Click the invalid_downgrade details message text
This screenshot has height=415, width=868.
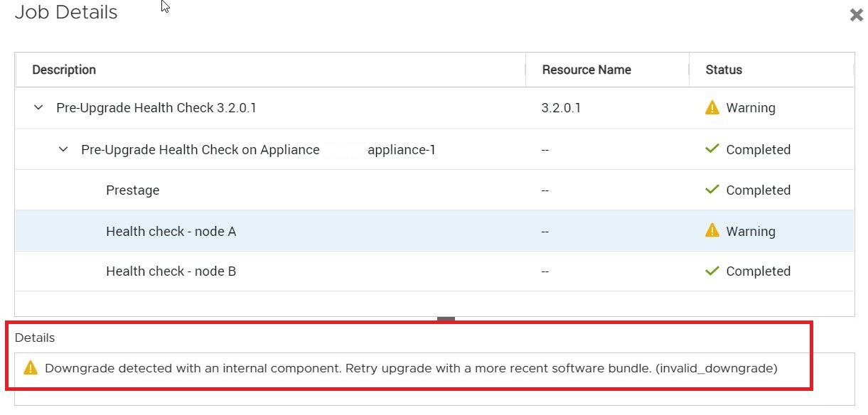point(411,368)
